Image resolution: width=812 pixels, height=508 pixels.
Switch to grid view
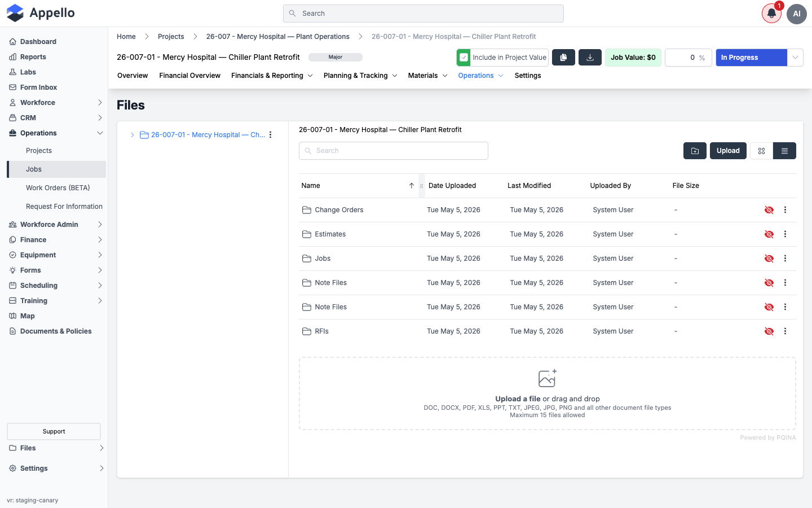[761, 151]
